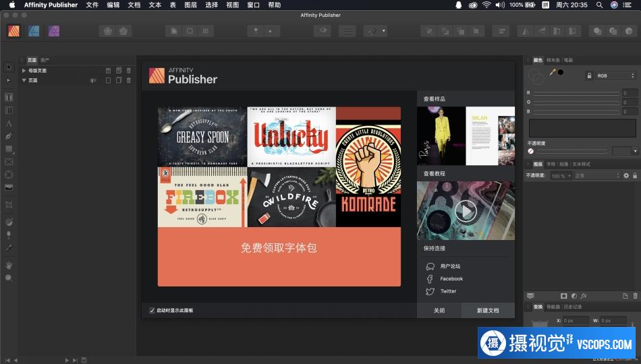Select the Table tool
The width and height of the screenshot is (641, 364).
click(9, 111)
